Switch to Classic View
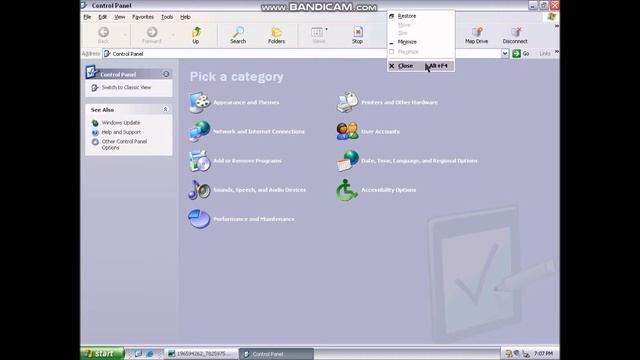Viewport: 640px width, 360px height. [x=126, y=87]
